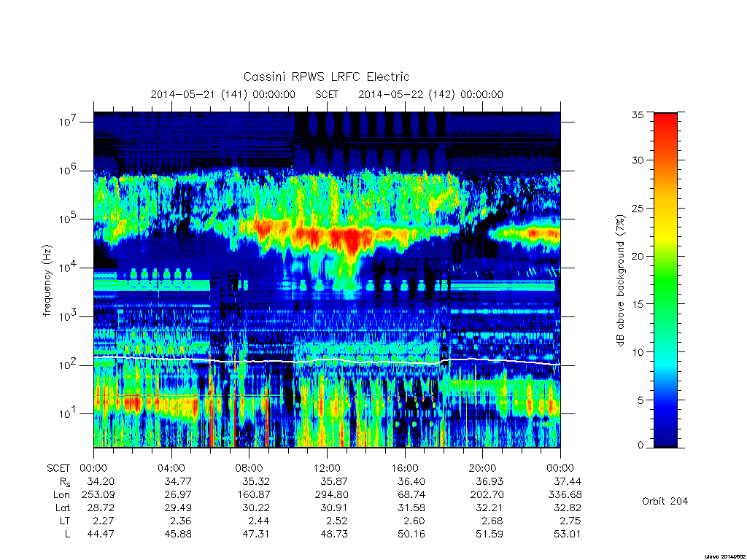Click the Lat value 32.82

pyautogui.click(x=568, y=507)
